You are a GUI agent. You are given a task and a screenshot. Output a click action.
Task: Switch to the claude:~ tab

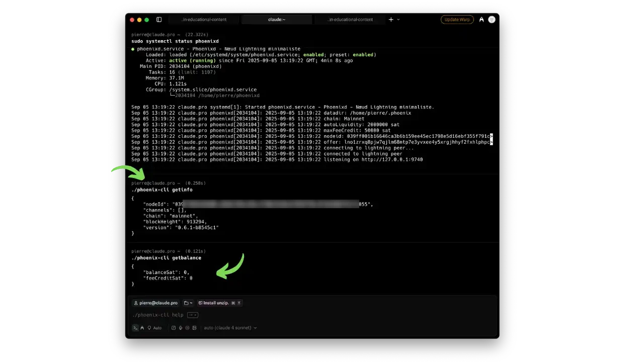276,19
